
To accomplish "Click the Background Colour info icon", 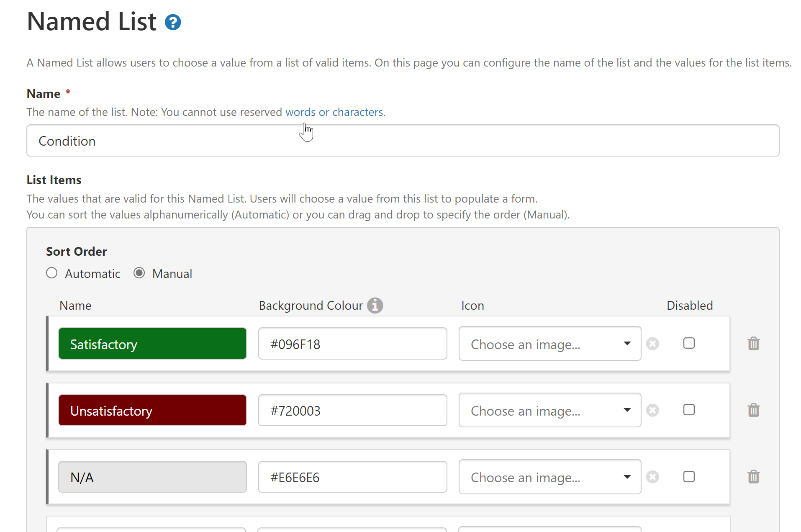I will 375,306.
